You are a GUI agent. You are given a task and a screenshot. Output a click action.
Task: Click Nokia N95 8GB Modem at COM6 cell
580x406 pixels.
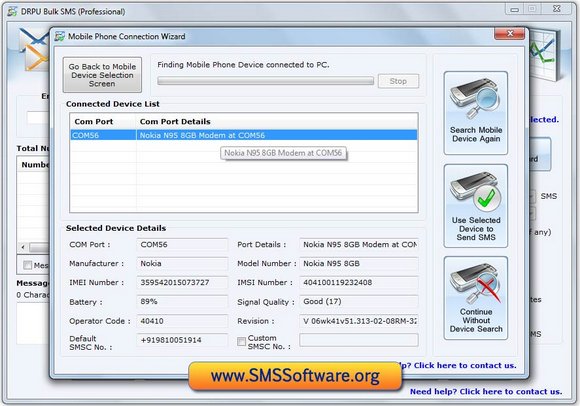point(277,135)
